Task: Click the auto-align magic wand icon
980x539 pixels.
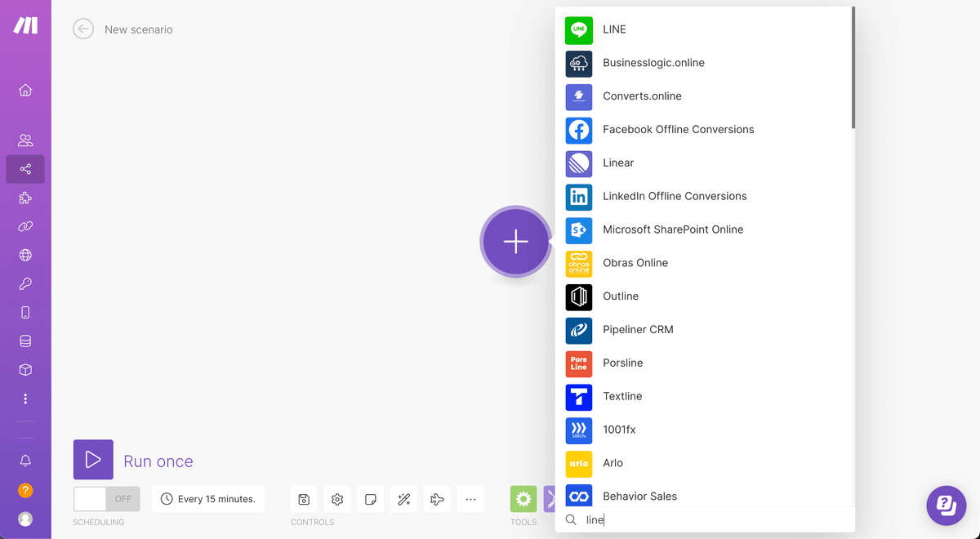Action: pyautogui.click(x=404, y=499)
